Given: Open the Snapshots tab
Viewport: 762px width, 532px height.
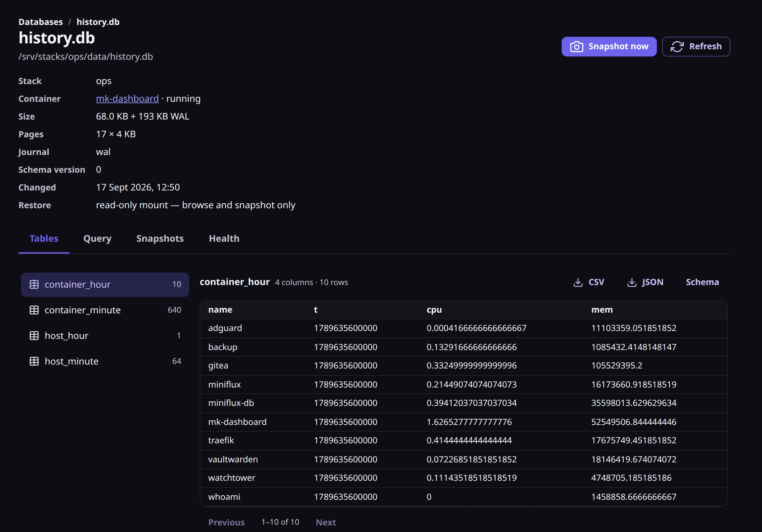Looking at the screenshot, I should (x=160, y=238).
